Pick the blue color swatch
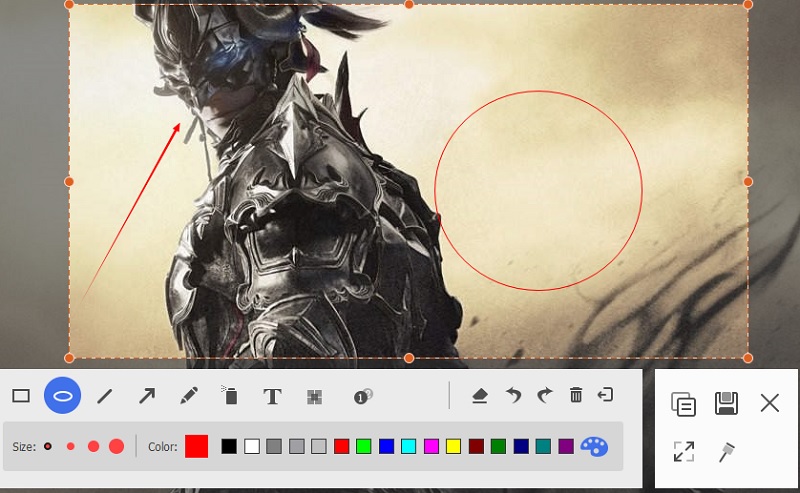Image resolution: width=800 pixels, height=493 pixels. [386, 447]
